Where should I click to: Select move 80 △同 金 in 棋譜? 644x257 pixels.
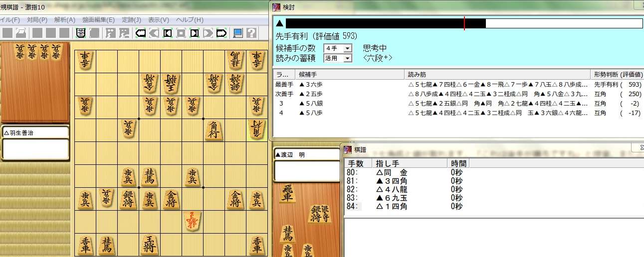click(407, 172)
